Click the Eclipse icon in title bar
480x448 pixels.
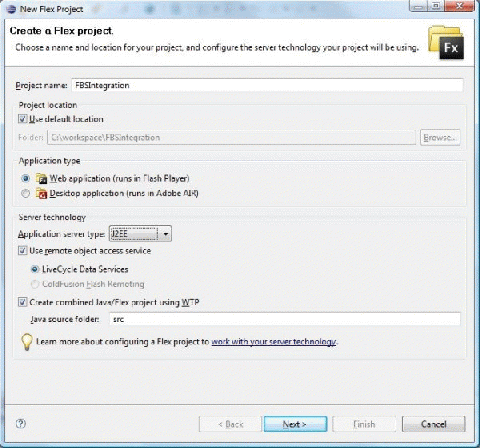coord(11,9)
